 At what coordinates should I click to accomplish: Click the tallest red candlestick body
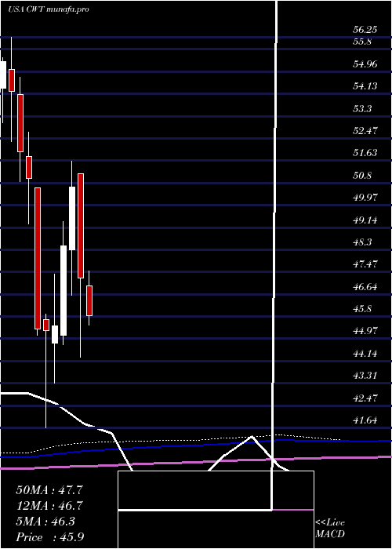(x=38, y=258)
